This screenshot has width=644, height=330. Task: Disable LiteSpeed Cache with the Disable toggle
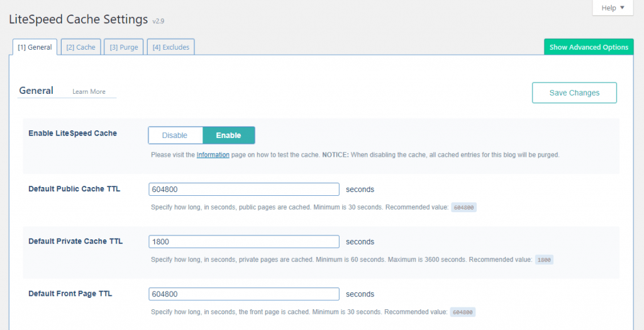click(x=175, y=135)
